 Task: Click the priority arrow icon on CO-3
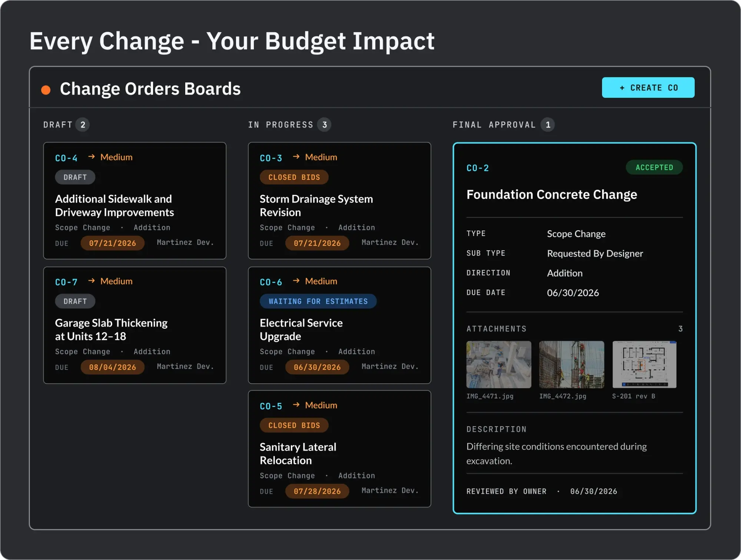coord(296,157)
